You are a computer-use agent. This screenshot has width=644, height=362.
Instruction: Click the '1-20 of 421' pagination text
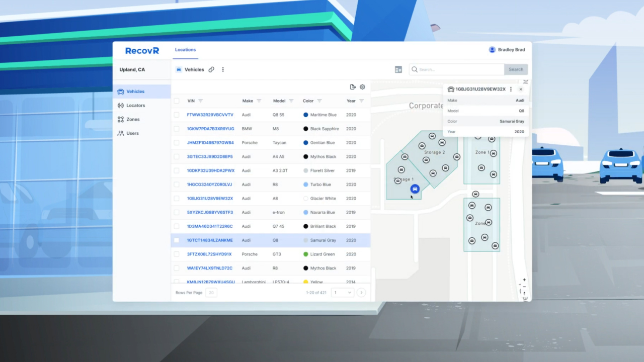coord(316,293)
